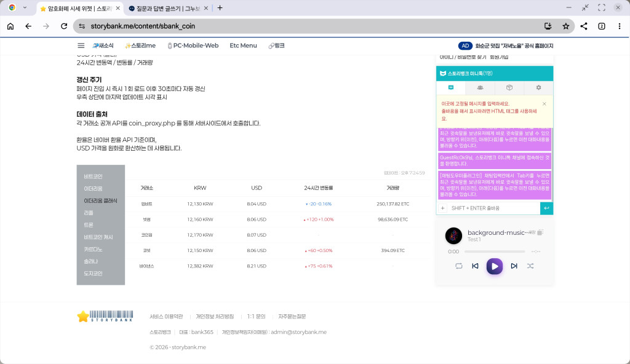Click the 8.21 USD price cell
The width and height of the screenshot is (630, 364).
[257, 266]
